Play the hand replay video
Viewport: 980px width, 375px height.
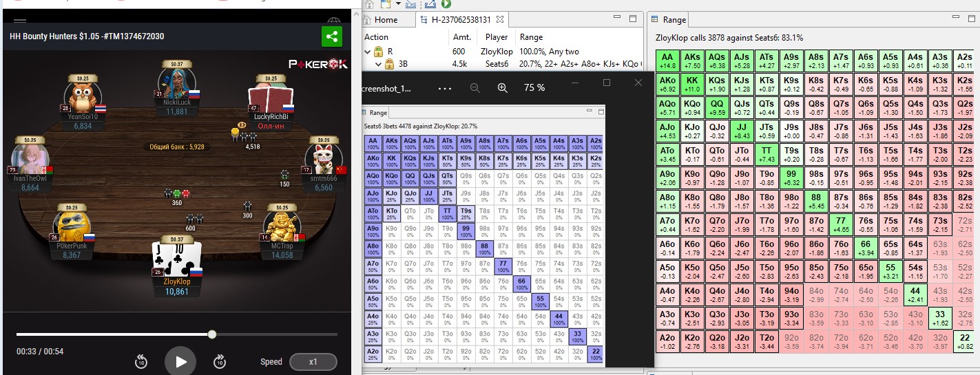click(180, 361)
